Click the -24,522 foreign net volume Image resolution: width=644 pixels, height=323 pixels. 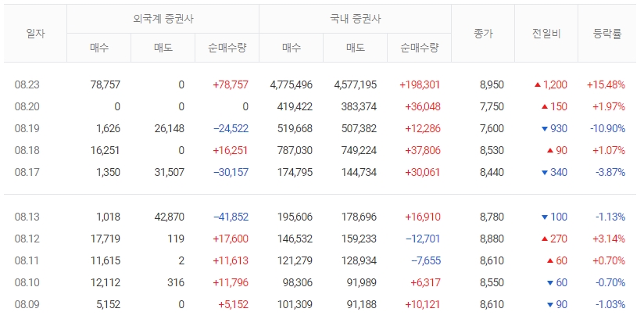[x=231, y=128]
